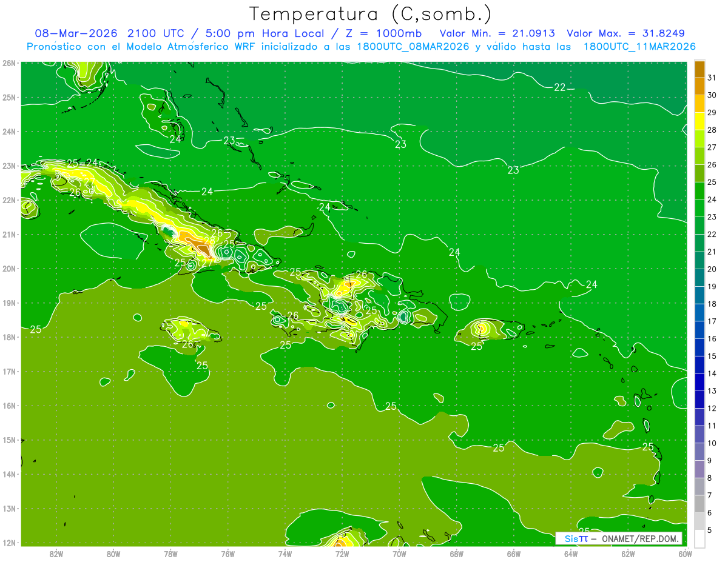The height and width of the screenshot is (562, 728).
Task: Click the dark orange top swatch above 31
Action: point(699,69)
